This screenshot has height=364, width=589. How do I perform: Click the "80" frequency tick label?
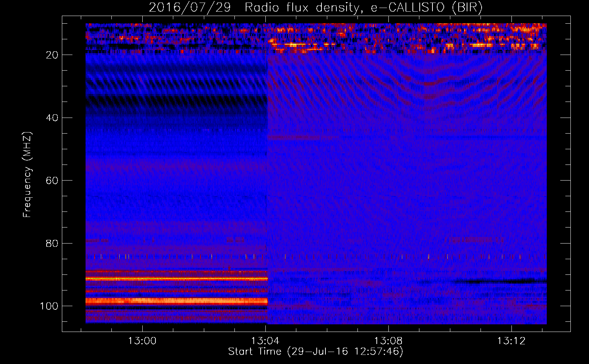point(52,244)
